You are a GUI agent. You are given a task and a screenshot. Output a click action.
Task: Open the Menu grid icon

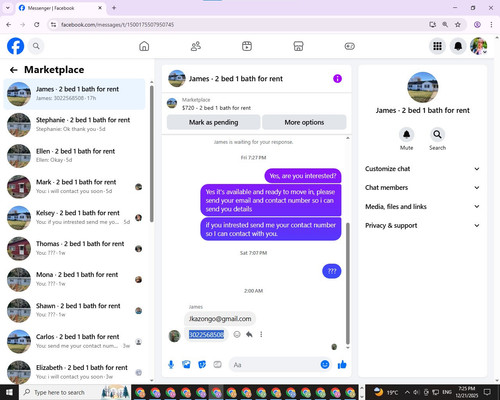click(x=437, y=46)
